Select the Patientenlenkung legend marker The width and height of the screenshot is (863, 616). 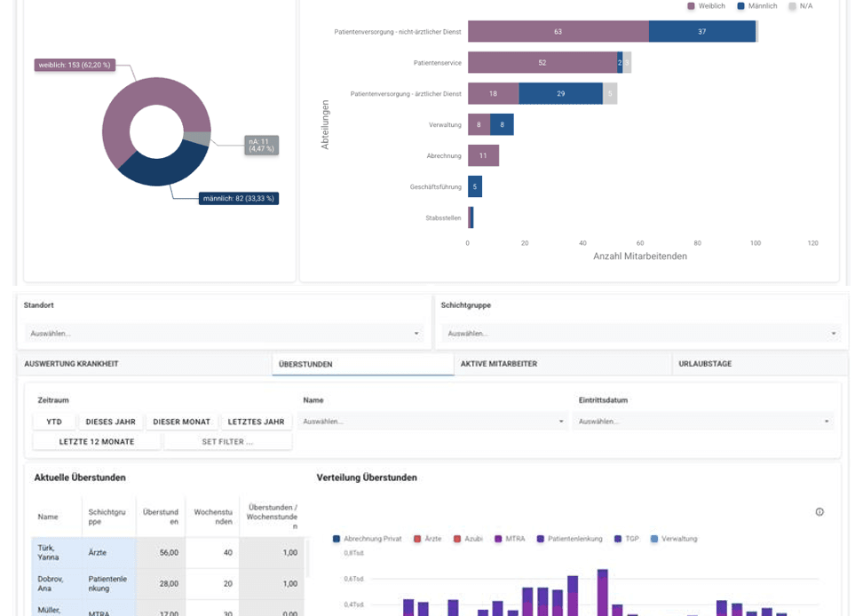point(540,538)
